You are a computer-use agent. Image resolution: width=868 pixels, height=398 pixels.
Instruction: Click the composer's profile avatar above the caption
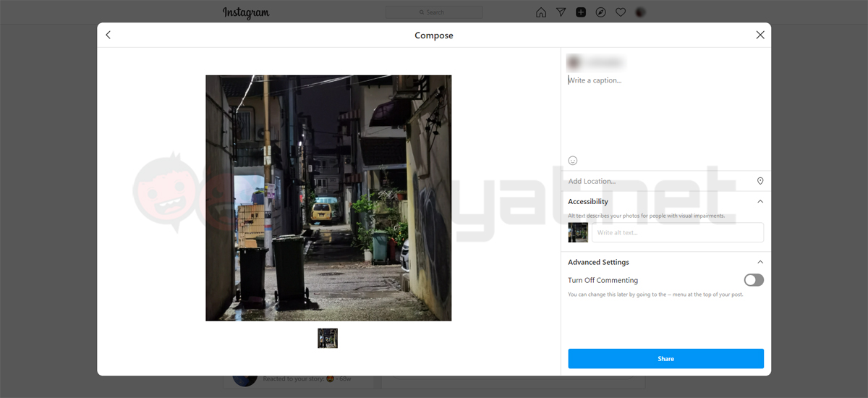(574, 62)
